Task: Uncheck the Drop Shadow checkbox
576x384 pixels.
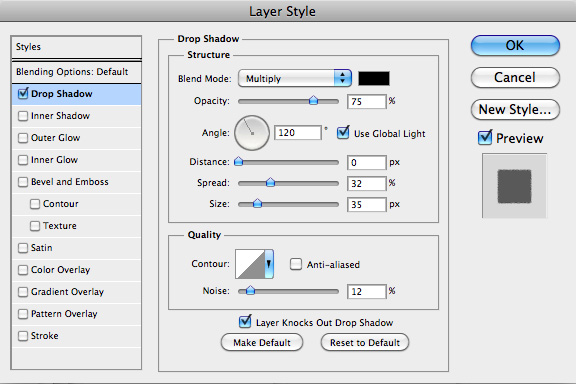Action: click(23, 94)
